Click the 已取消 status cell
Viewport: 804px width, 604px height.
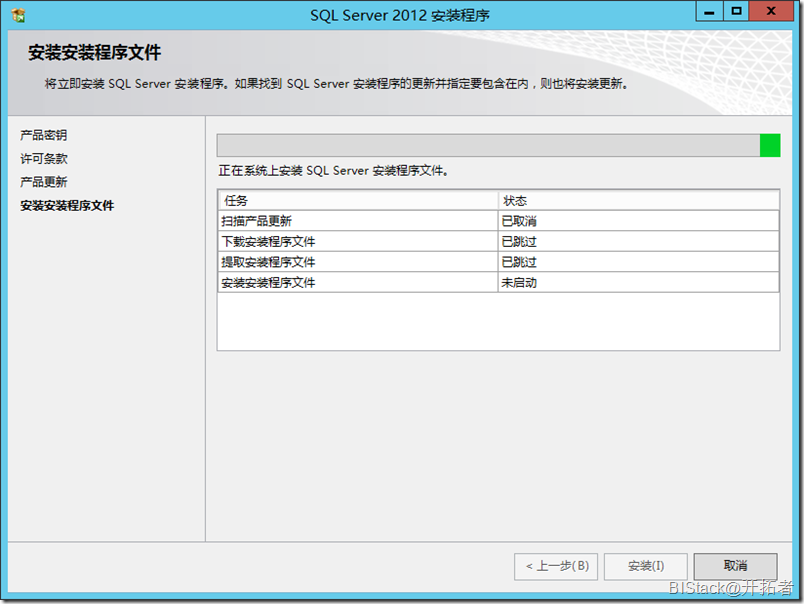tap(638, 221)
